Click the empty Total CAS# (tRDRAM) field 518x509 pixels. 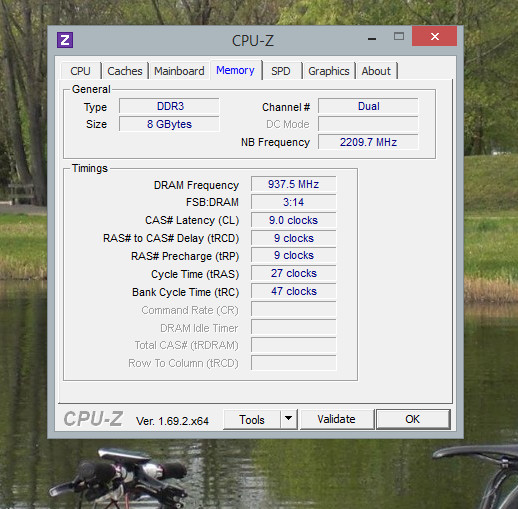[294, 345]
